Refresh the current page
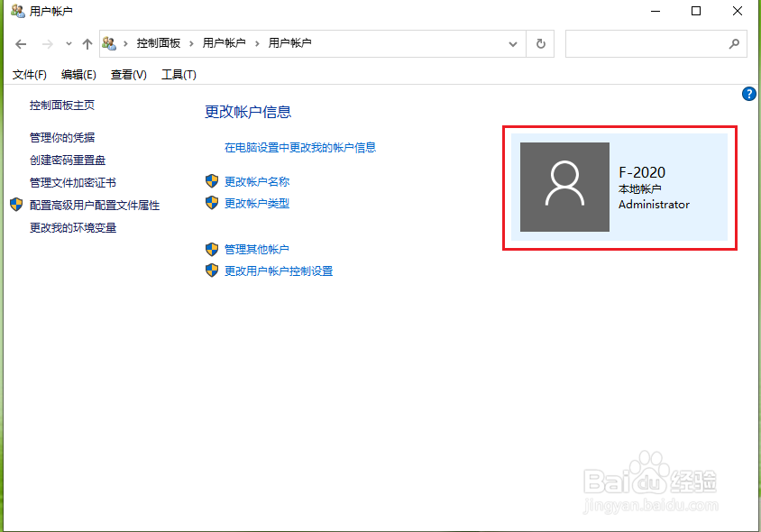The height and width of the screenshot is (532, 761). pyautogui.click(x=540, y=43)
